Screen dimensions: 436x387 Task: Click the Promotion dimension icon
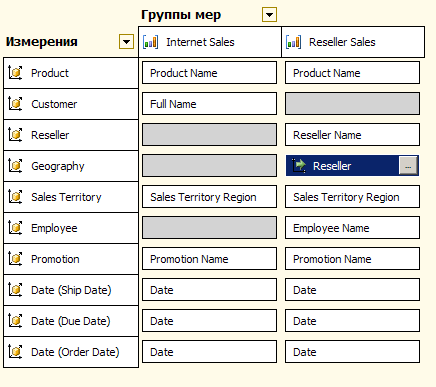point(15,259)
